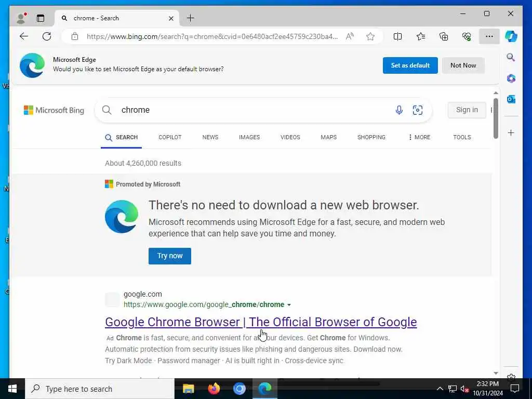Open Google Chrome Browser official link
Screen dimensions: 532x399
tap(261, 322)
